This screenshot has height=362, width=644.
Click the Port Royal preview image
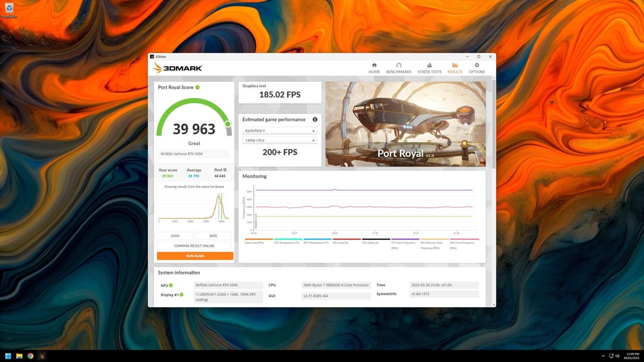click(405, 124)
